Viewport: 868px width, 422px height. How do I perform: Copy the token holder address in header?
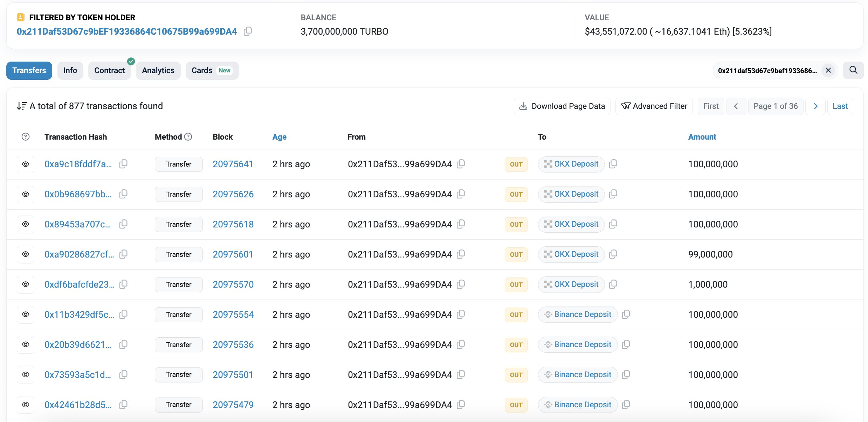(248, 31)
